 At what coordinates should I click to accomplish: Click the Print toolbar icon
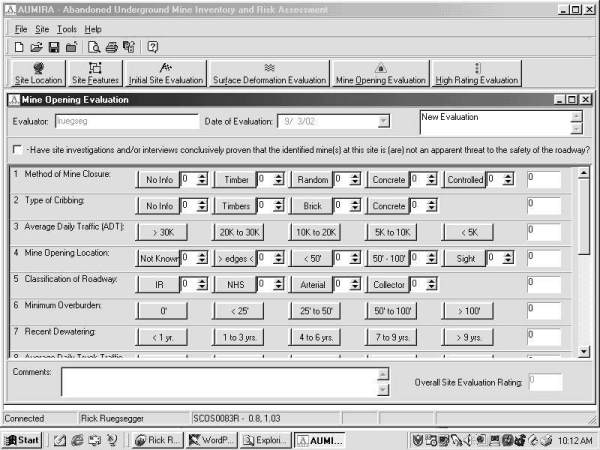point(112,47)
